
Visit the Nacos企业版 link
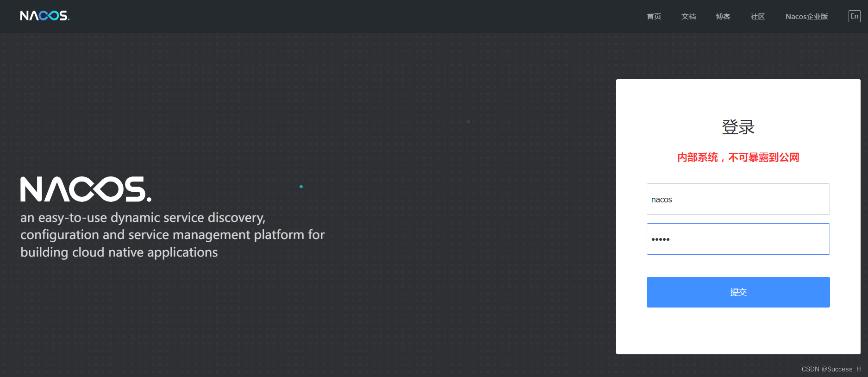807,17
